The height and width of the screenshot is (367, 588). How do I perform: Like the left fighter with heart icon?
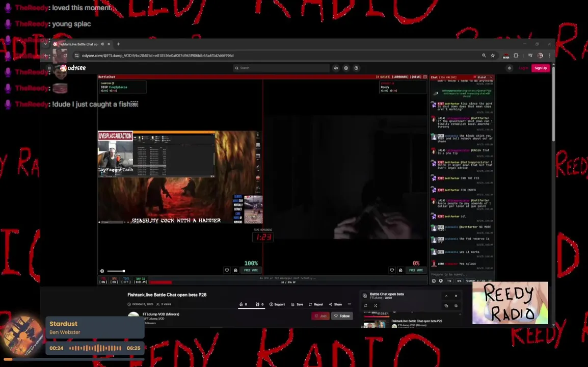227,270
